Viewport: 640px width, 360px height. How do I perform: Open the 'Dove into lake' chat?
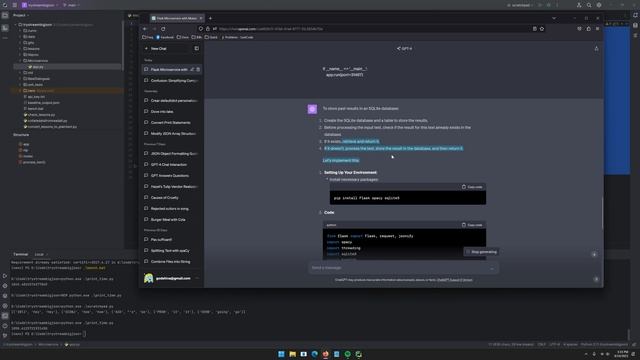[x=171, y=111]
